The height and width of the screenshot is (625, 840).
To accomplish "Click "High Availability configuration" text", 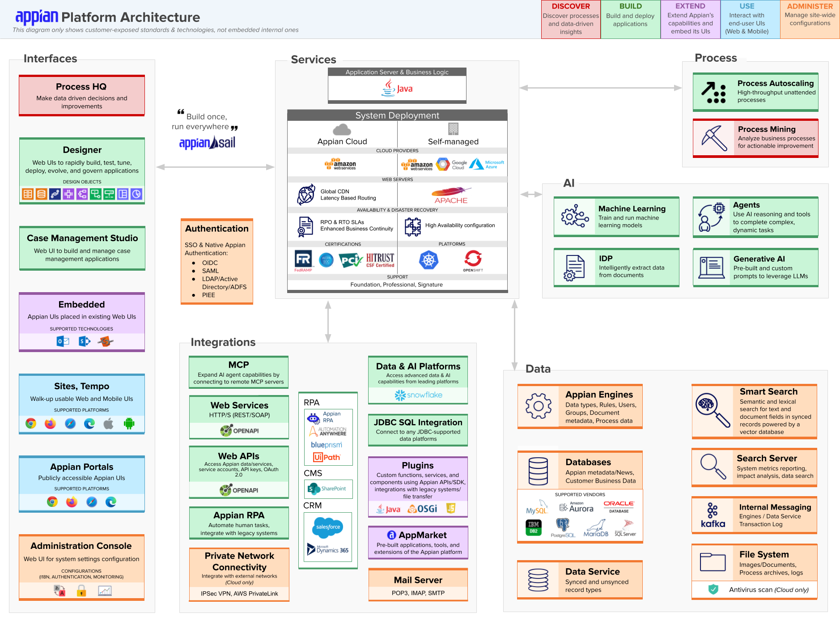I will [460, 225].
